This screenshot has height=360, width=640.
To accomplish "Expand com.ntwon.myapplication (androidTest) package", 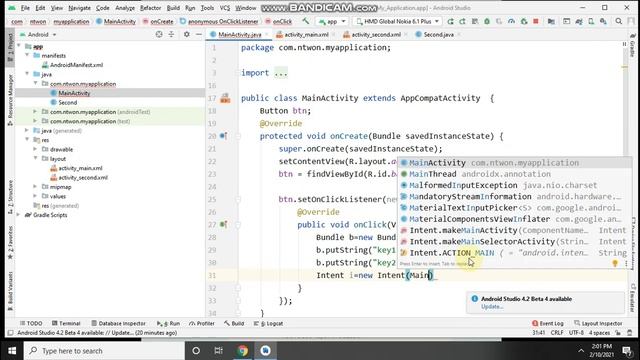I will [36, 111].
